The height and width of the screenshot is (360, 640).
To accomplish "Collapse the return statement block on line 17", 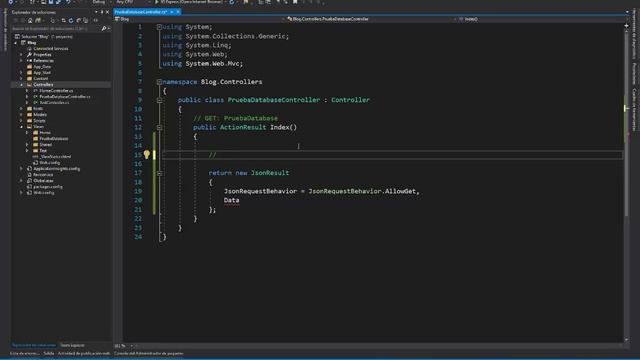I will [159, 173].
